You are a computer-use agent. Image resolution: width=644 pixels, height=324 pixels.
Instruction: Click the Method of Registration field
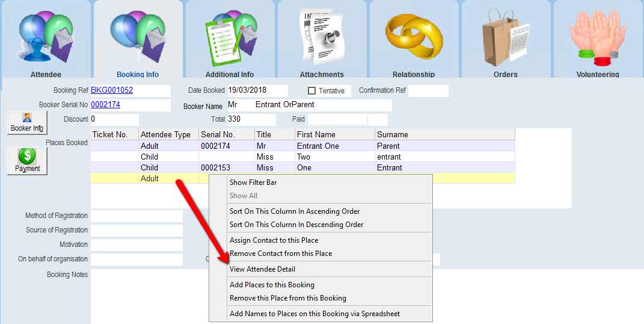pos(136,216)
